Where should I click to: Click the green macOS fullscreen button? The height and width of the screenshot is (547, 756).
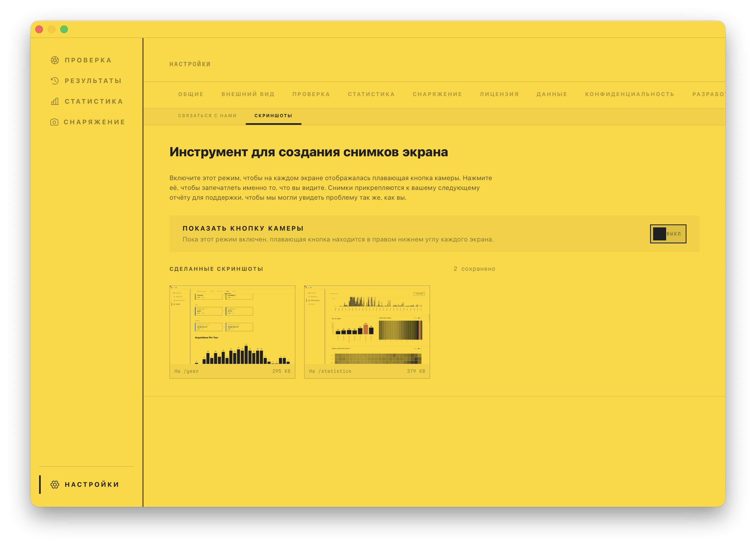(x=64, y=29)
